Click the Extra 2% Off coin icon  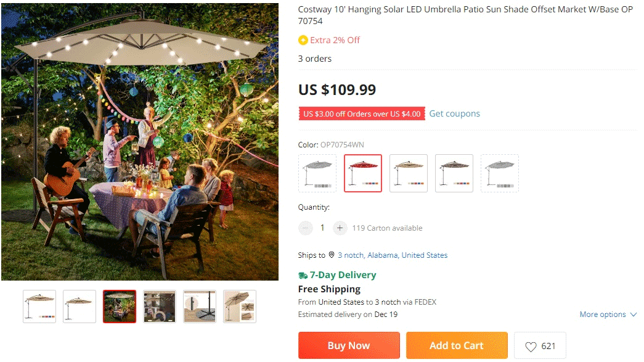303,40
